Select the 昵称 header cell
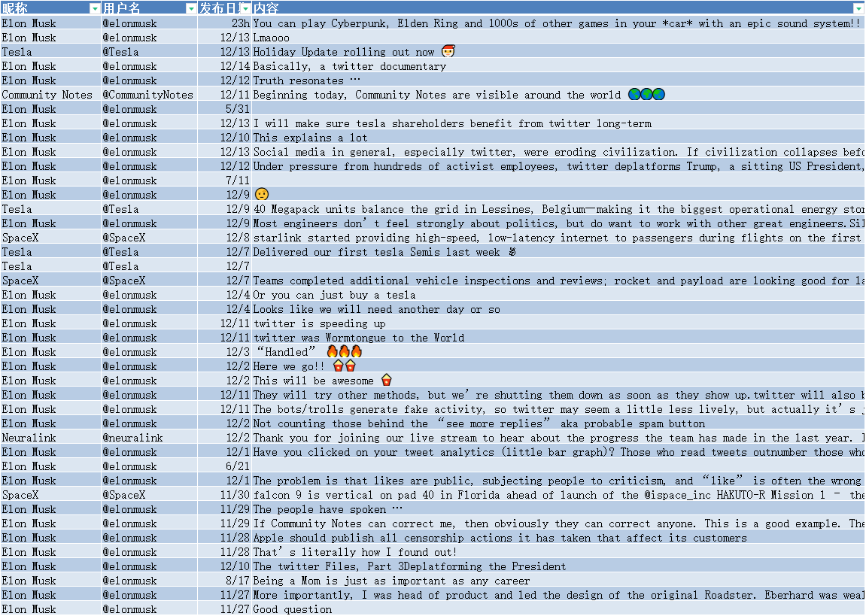Screen dimensions: 866x616 pyautogui.click(x=51, y=8)
